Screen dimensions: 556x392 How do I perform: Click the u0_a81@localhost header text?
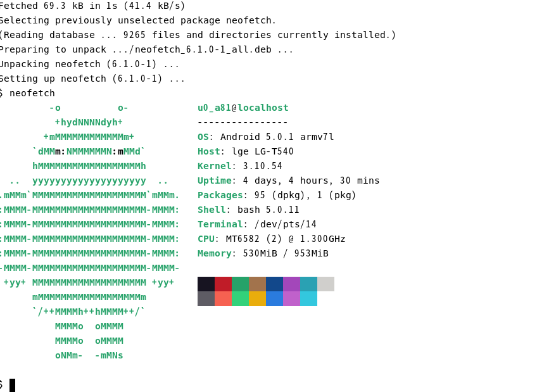coord(243,108)
